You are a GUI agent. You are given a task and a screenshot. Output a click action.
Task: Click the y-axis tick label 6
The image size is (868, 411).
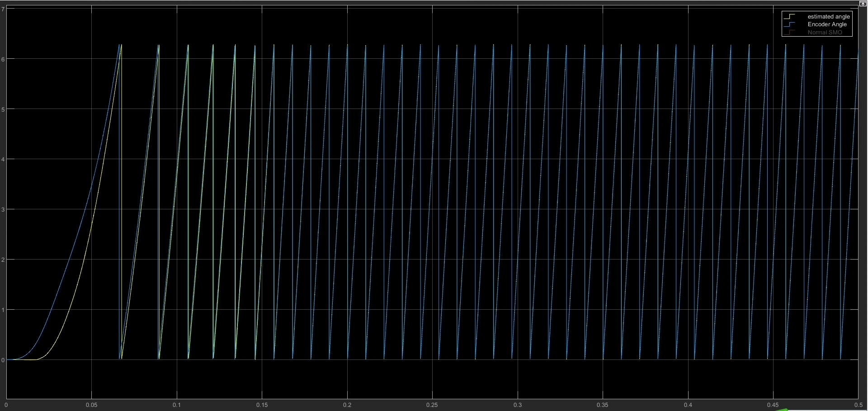(3, 59)
